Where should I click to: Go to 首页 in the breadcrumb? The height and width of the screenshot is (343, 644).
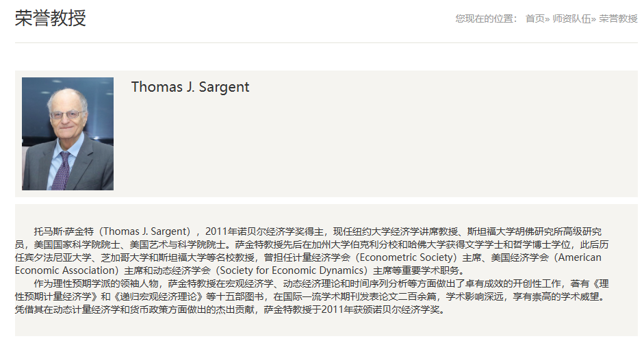coord(534,18)
